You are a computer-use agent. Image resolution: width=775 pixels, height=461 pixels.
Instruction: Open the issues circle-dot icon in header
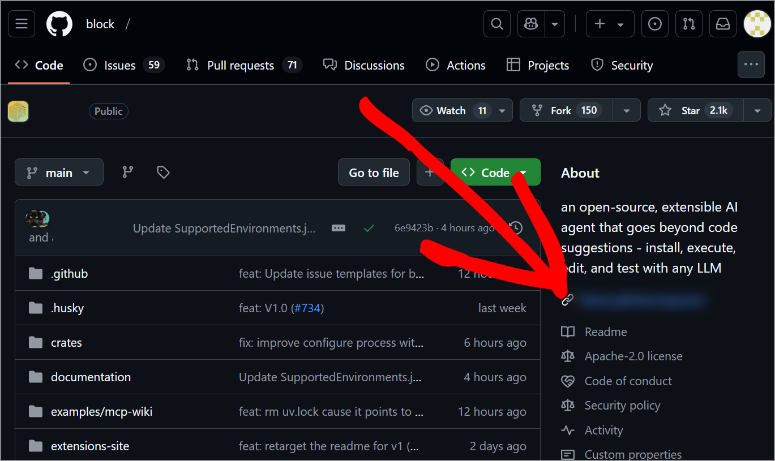click(655, 24)
